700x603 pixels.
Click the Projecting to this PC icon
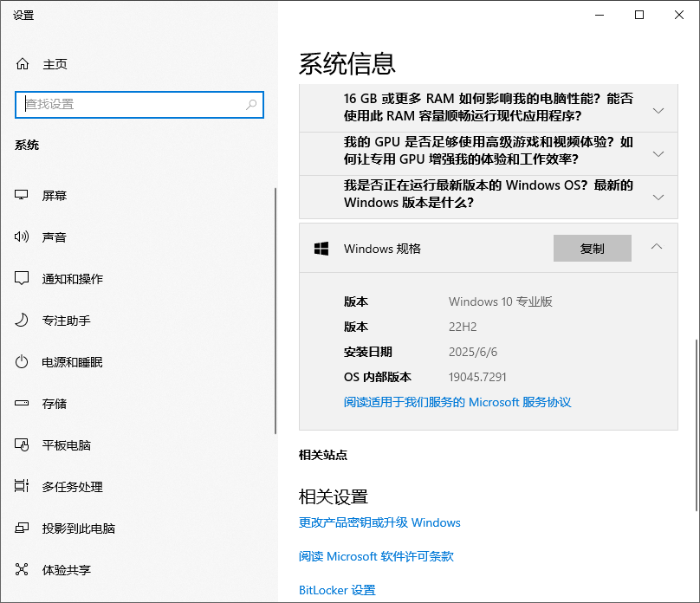tap(22, 528)
